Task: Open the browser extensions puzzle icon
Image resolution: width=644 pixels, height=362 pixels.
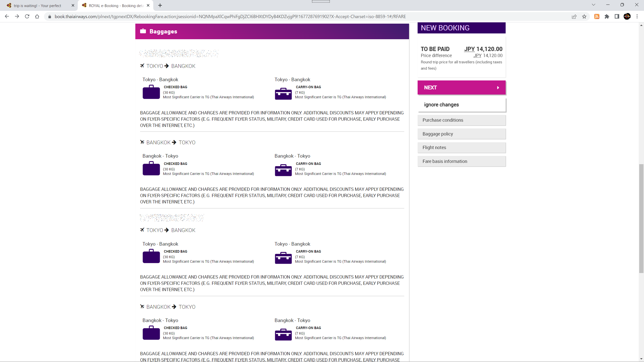Action: [607, 17]
